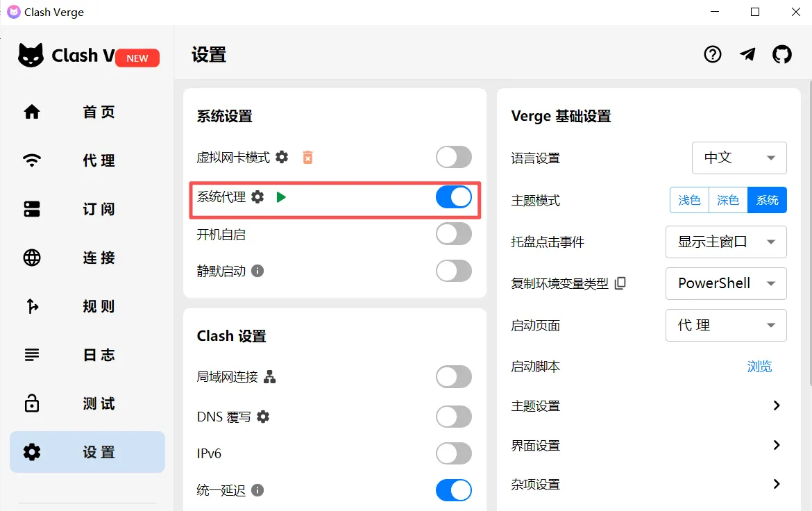
Task: Click the green play icon beside 系统代理
Action: click(281, 196)
